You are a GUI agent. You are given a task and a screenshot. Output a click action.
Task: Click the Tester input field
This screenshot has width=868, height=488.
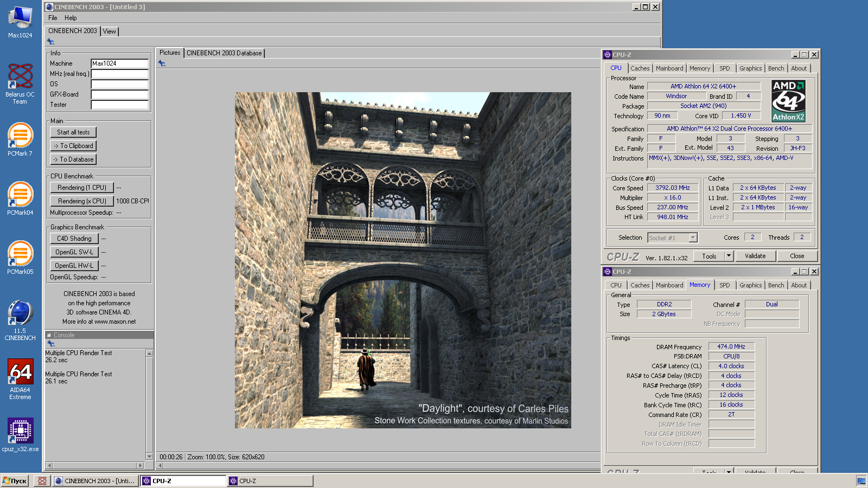click(119, 105)
